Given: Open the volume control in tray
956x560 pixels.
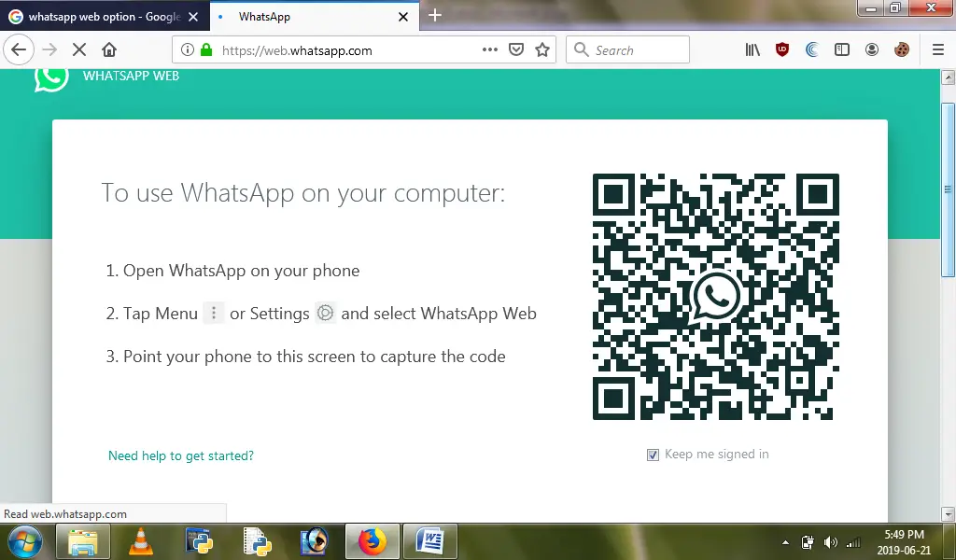Looking at the screenshot, I should pos(830,542).
